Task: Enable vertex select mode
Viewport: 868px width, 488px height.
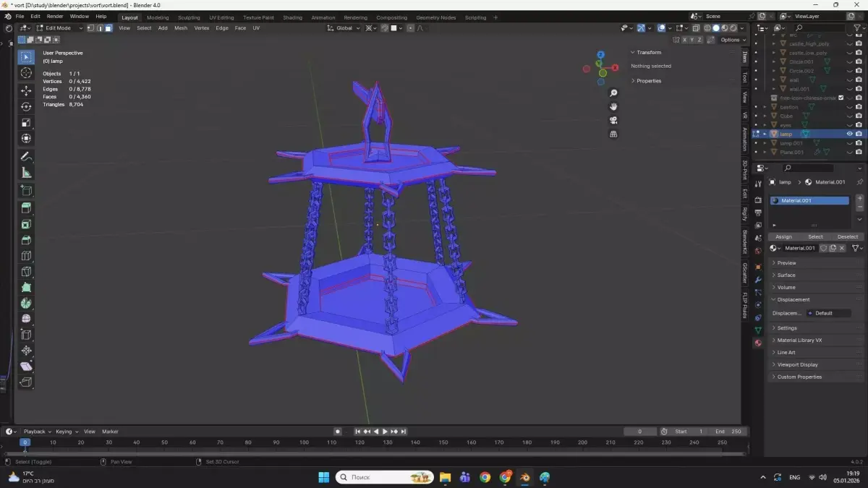Action: [90, 28]
